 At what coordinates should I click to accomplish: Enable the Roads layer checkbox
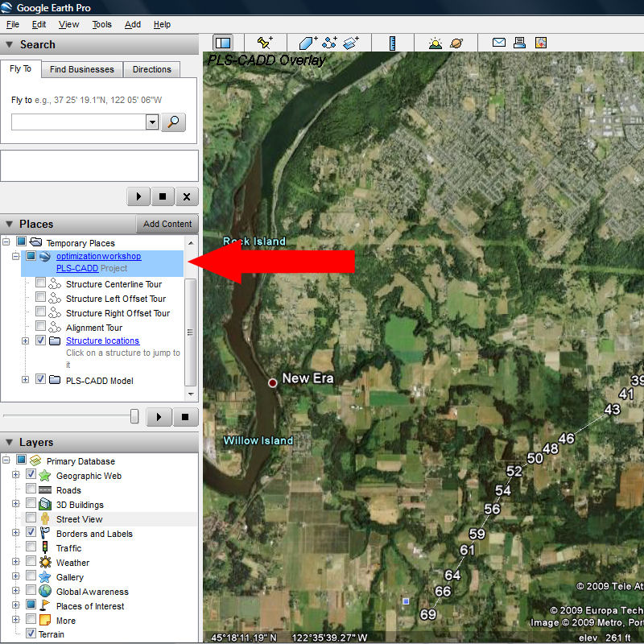(x=31, y=489)
